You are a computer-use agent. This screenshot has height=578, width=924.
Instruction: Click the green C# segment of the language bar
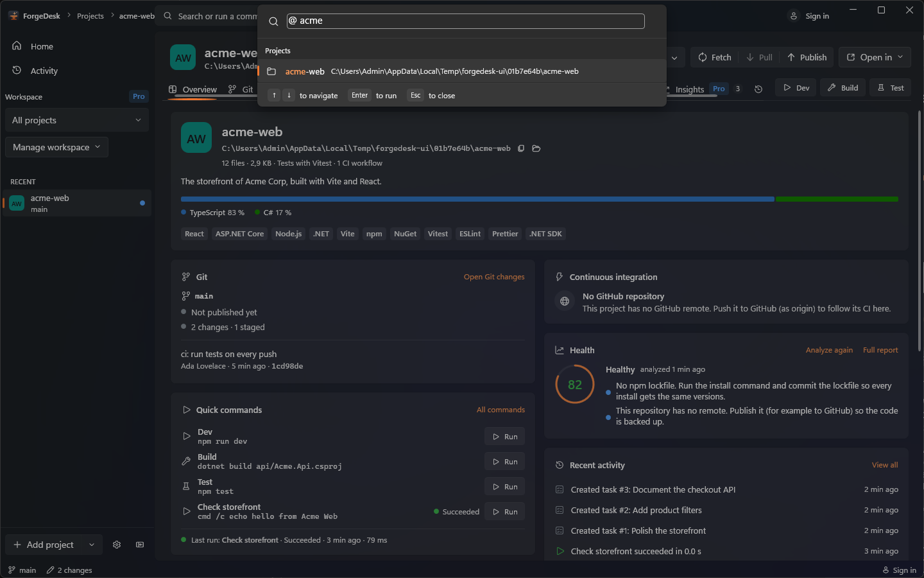(837, 199)
